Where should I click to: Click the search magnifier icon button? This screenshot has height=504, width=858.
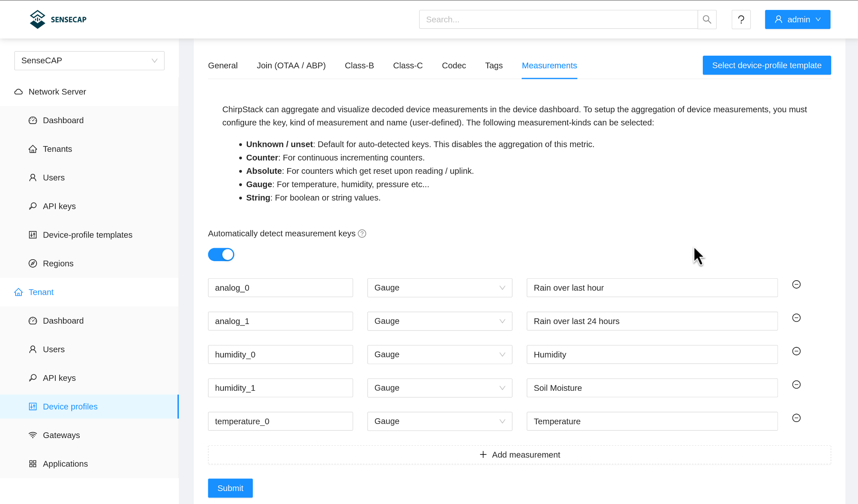(x=707, y=19)
